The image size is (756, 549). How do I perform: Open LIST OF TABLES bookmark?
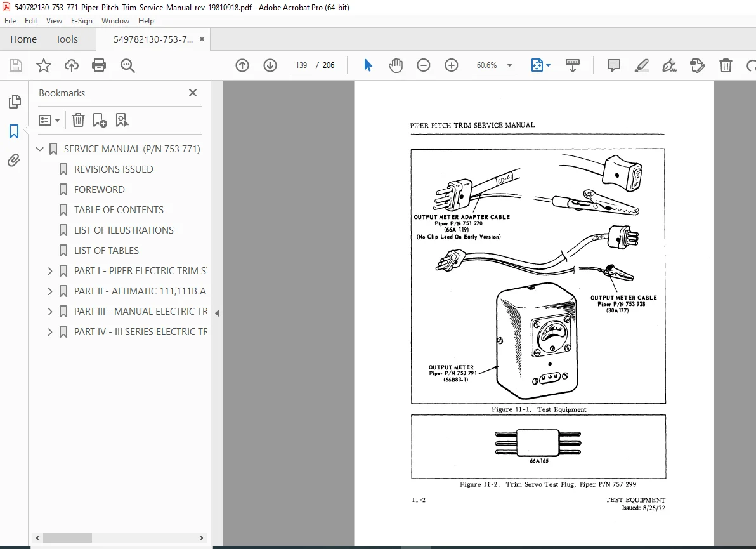(x=107, y=250)
